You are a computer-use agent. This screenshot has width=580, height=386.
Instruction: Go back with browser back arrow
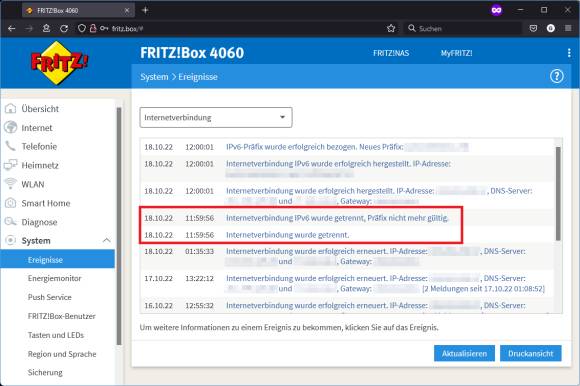pos(12,28)
